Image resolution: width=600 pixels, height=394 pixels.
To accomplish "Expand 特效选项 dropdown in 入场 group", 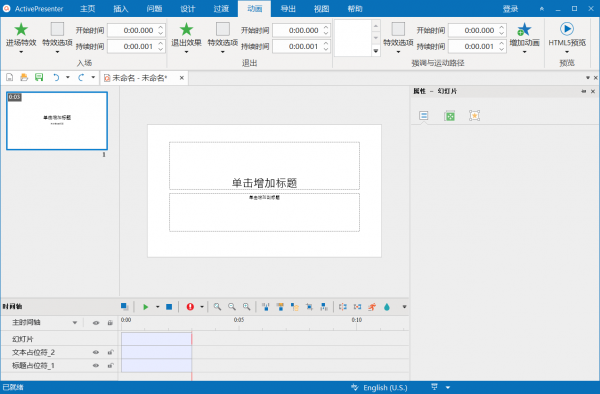I will 57,52.
